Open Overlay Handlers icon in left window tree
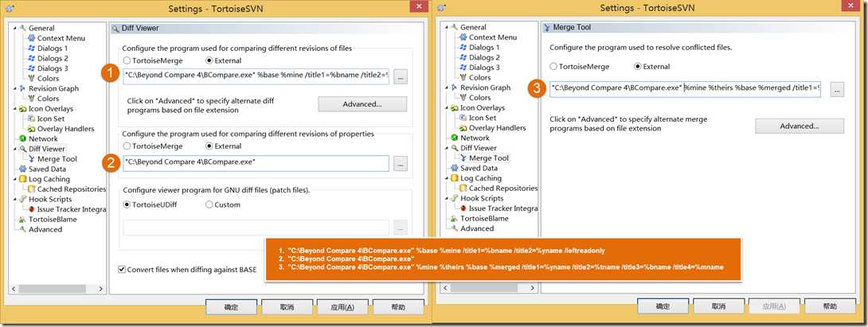 click(x=32, y=128)
